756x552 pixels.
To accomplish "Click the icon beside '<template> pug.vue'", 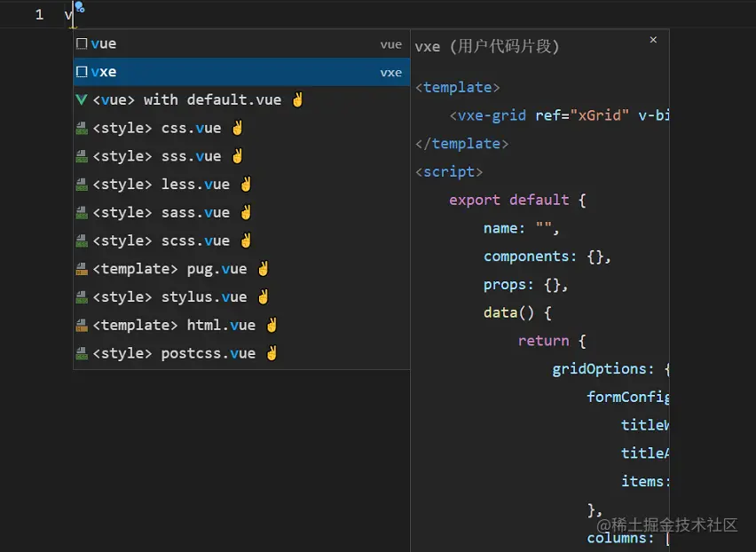I will pyautogui.click(x=82, y=269).
